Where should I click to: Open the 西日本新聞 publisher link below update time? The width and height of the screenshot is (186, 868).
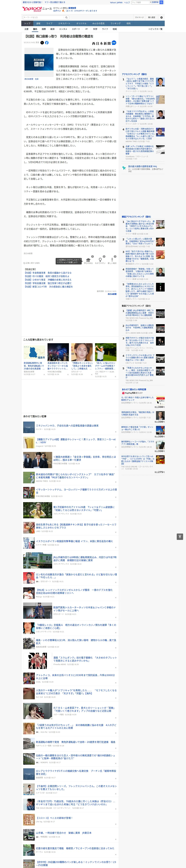click(112, 294)
